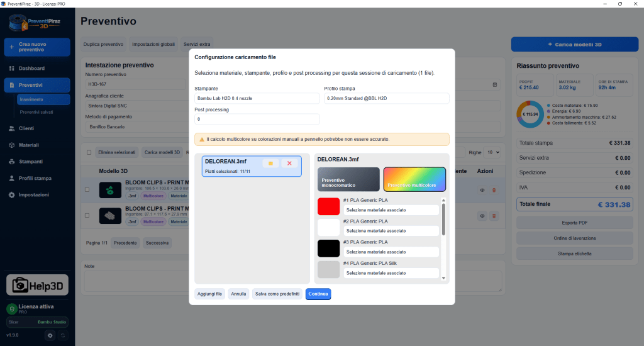644x346 pixels.
Task: Click the Help3D logo banner
Action: (37, 285)
